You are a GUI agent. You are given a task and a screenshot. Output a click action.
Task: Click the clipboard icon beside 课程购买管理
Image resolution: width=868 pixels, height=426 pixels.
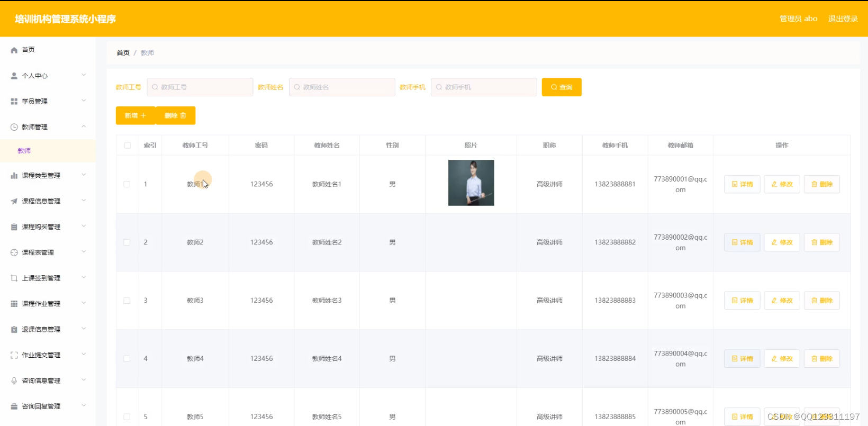pos(14,226)
